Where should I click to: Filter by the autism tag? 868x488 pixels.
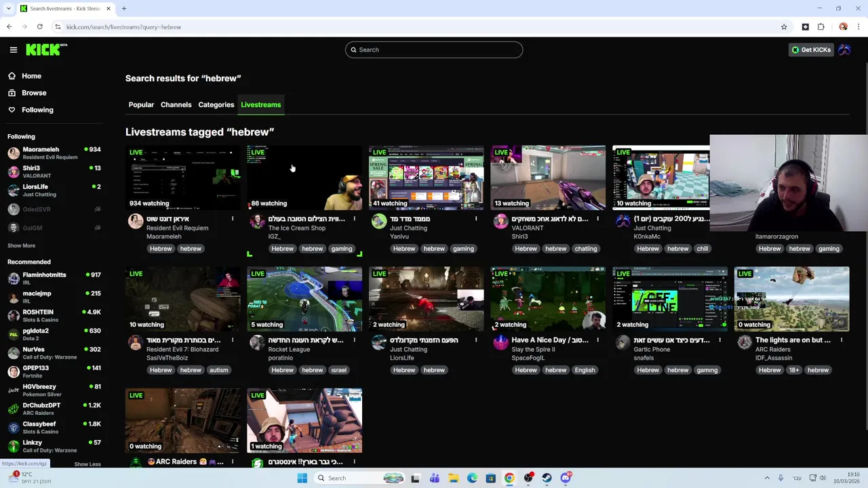click(x=218, y=370)
